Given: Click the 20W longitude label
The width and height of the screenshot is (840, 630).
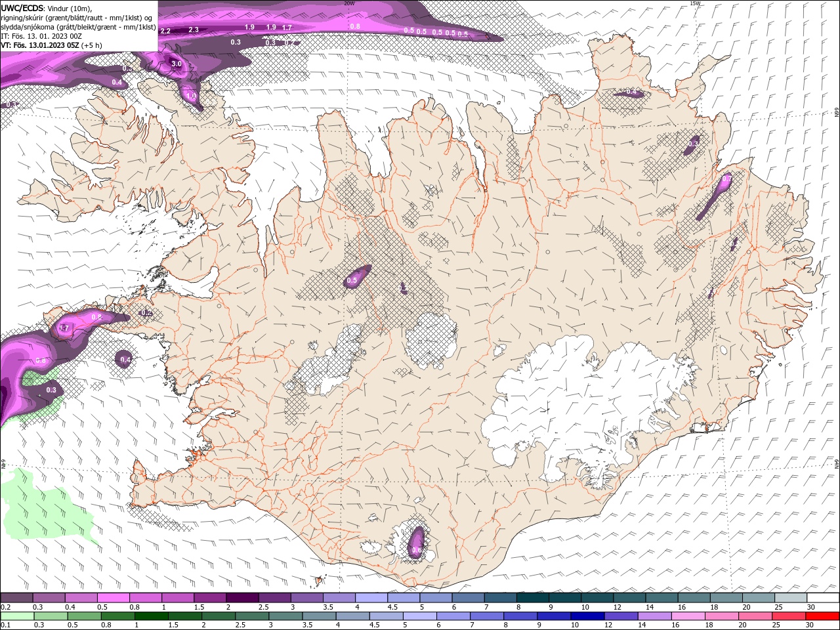Looking at the screenshot, I should pos(349,3).
